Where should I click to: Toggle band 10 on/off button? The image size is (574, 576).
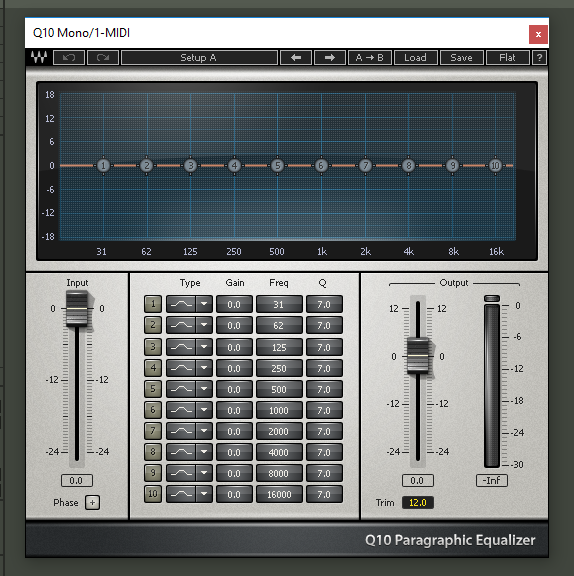click(153, 494)
